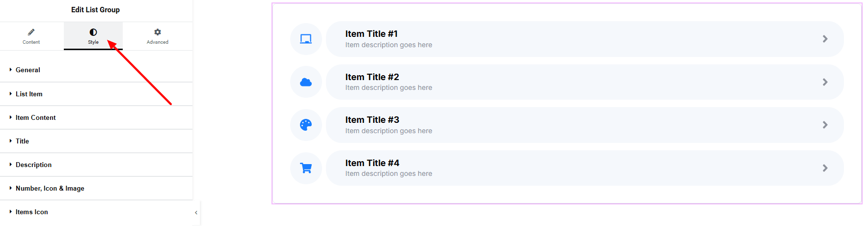Screen dimensions: 868x226
Task: Click the laptop icon beside Item Title #1
Action: coord(306,39)
